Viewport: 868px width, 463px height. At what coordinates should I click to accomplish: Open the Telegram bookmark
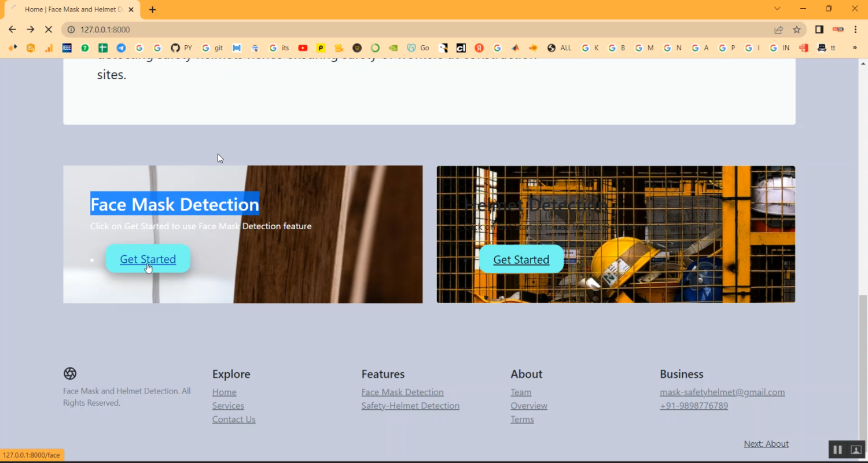(x=121, y=48)
